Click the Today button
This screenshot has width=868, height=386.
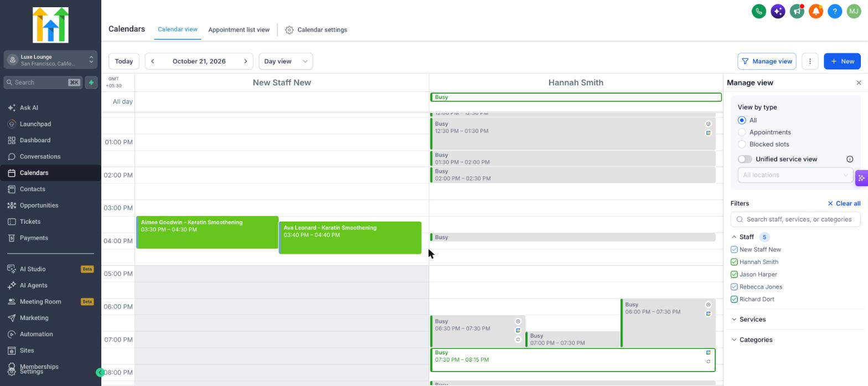(x=124, y=61)
